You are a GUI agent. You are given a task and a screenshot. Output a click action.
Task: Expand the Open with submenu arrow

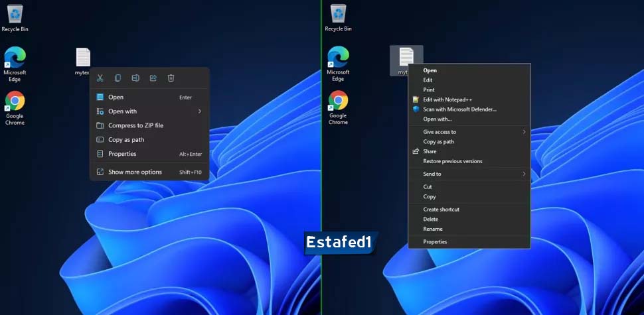point(200,111)
